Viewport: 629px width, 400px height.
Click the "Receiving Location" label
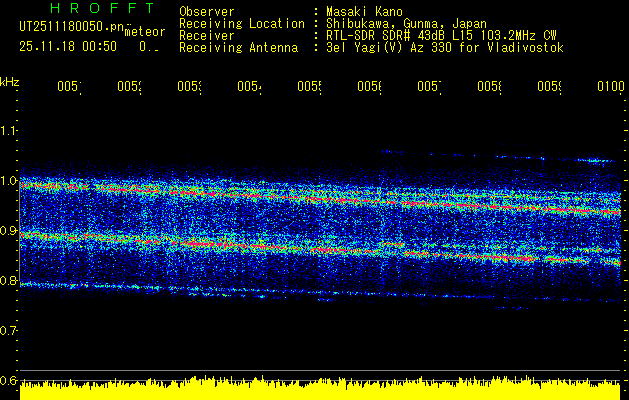(242, 24)
